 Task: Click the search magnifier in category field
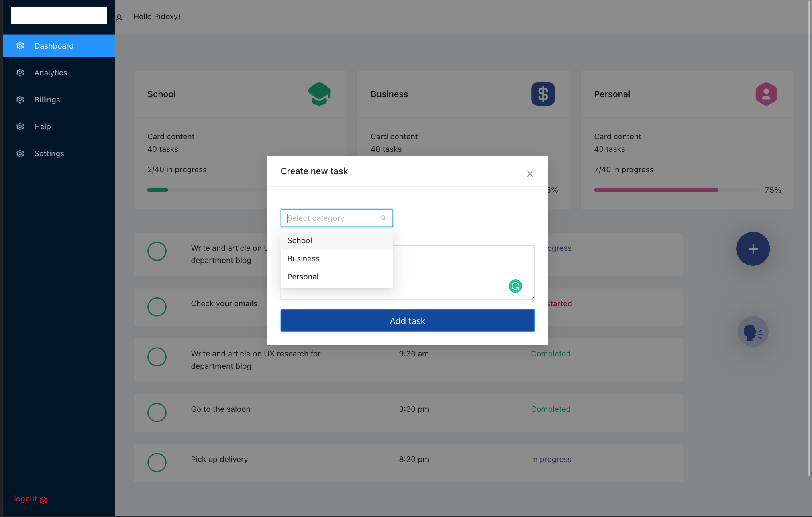click(383, 218)
